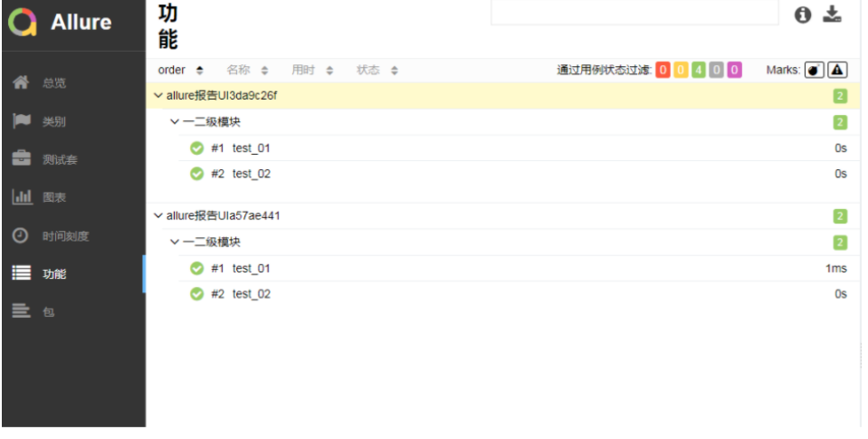Click the flag icon beside 类别

22,120
